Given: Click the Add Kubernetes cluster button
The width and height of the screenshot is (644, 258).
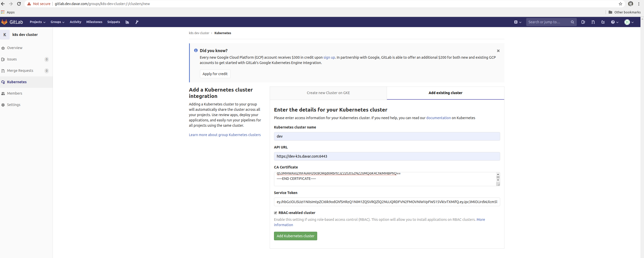Looking at the screenshot, I should (x=295, y=236).
